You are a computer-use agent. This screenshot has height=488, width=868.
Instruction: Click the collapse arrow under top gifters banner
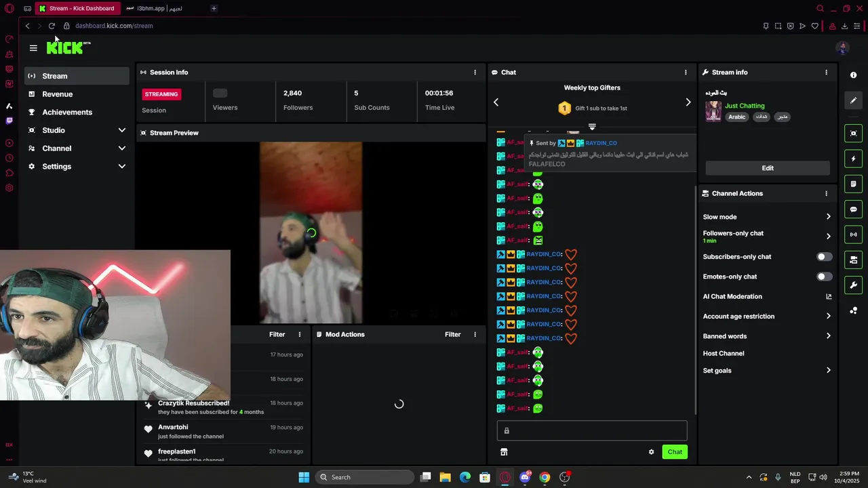point(592,127)
